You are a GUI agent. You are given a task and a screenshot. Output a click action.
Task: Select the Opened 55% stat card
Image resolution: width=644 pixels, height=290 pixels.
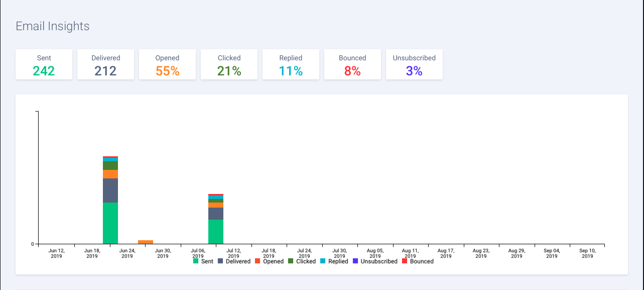click(x=167, y=64)
